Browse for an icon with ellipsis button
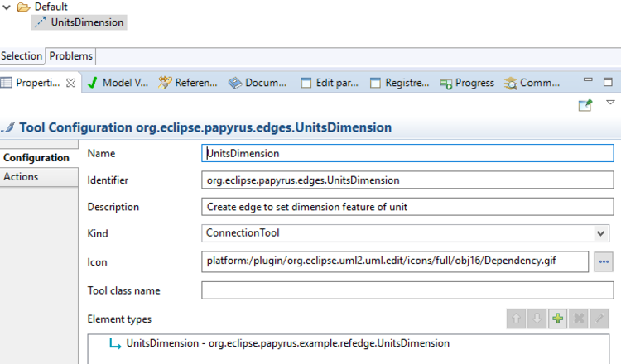Image resolution: width=621 pixels, height=364 pixels. [x=604, y=261]
